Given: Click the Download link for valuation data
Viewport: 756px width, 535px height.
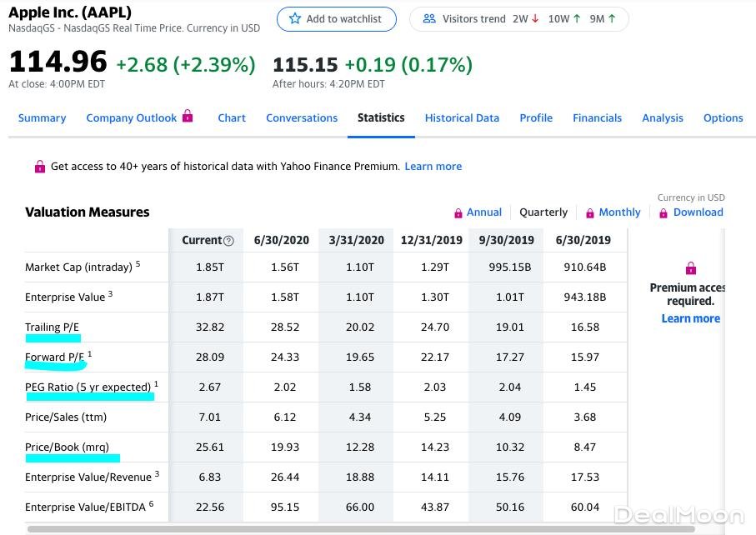Looking at the screenshot, I should (x=698, y=212).
